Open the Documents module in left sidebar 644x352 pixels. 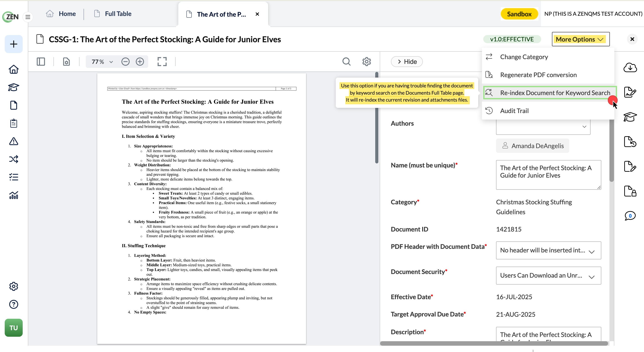click(x=13, y=105)
